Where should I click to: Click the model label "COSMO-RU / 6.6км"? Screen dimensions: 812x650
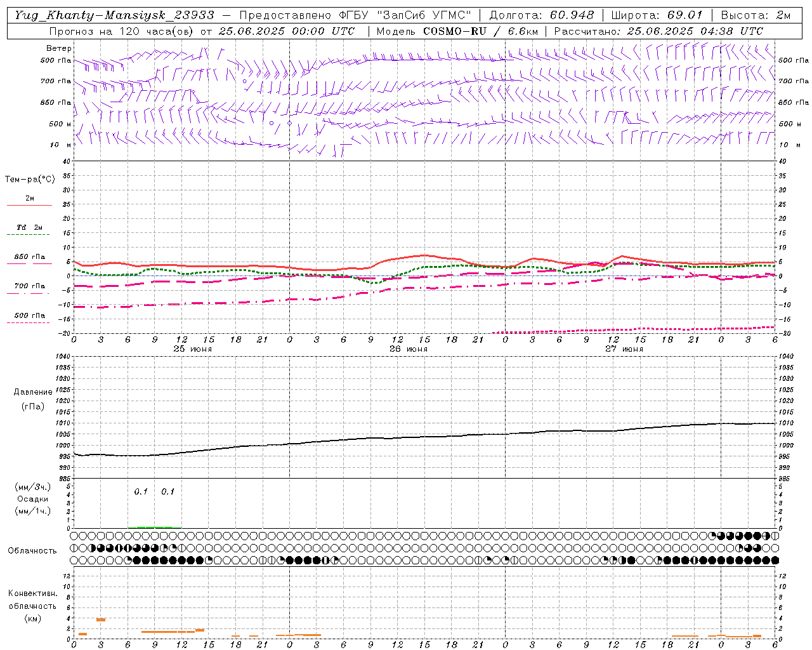tap(480, 31)
